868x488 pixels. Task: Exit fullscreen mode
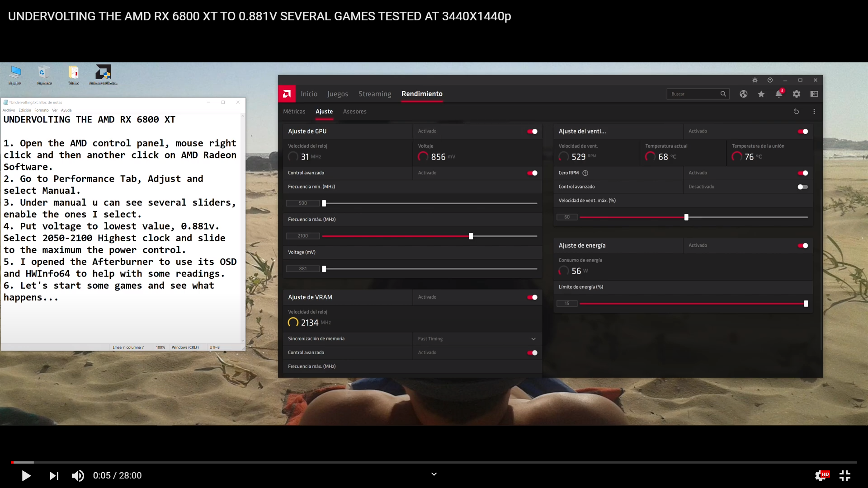[845, 476]
